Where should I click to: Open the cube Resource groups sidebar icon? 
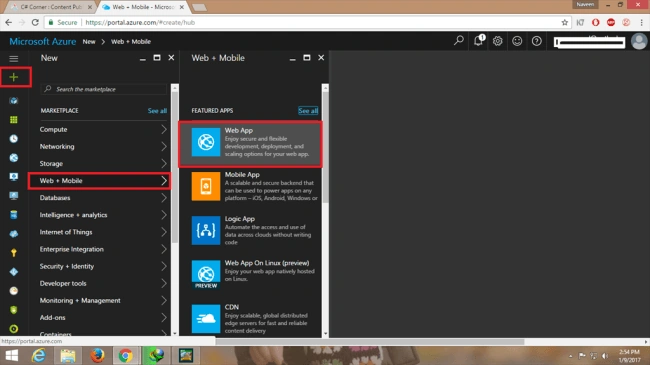14,101
